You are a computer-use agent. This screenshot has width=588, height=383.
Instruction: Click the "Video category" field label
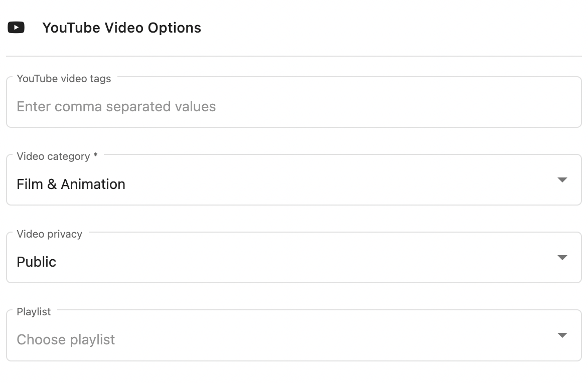(53, 156)
